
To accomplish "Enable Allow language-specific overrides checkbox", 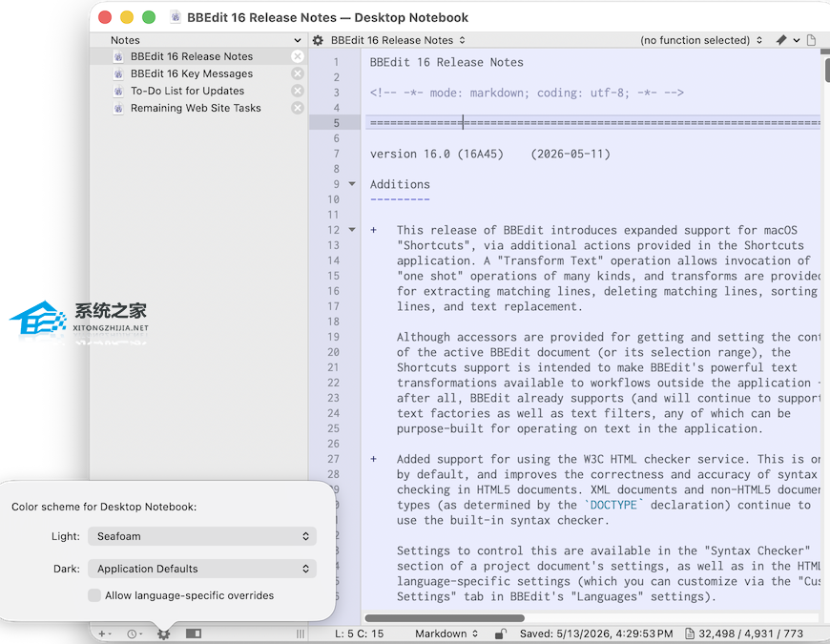I will click(94, 595).
